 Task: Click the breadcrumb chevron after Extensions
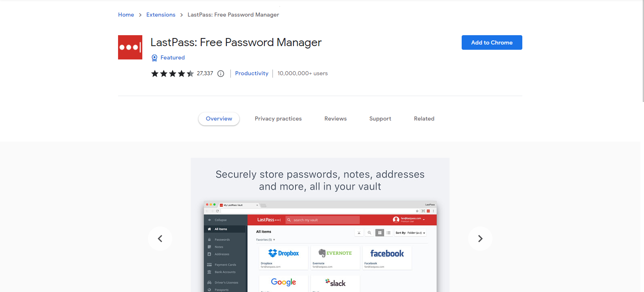[182, 15]
